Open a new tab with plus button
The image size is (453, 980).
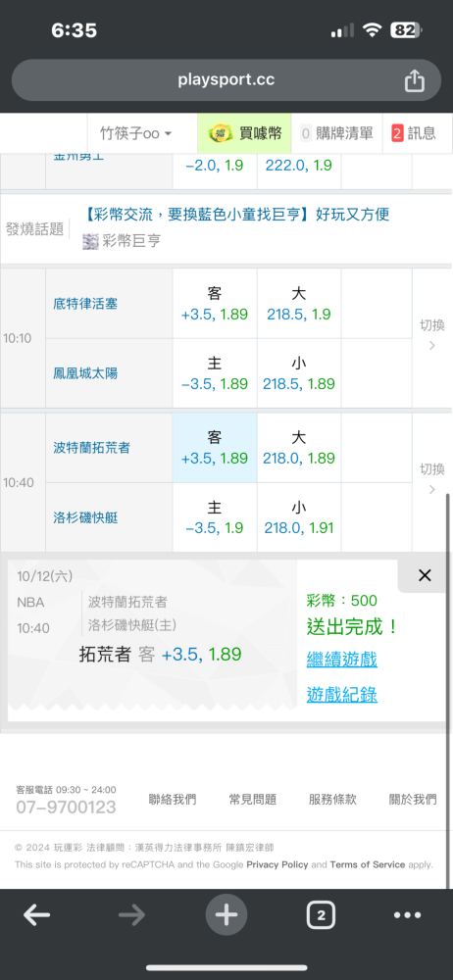[226, 915]
